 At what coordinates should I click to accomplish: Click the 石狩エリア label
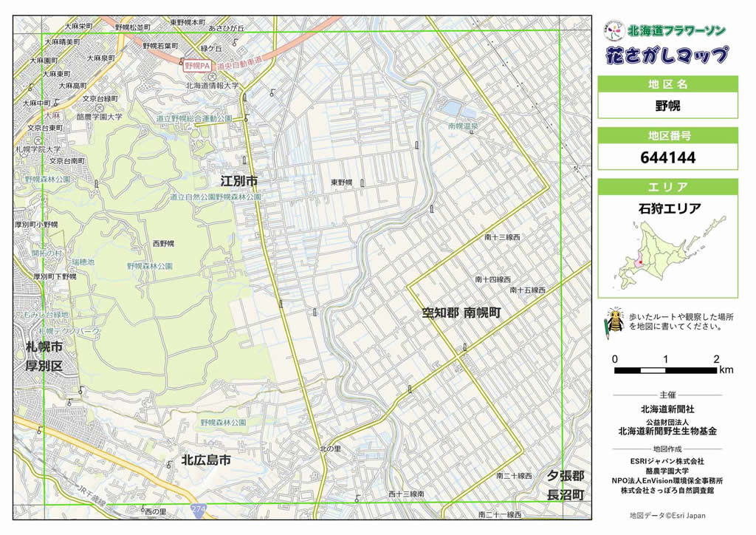click(x=667, y=208)
